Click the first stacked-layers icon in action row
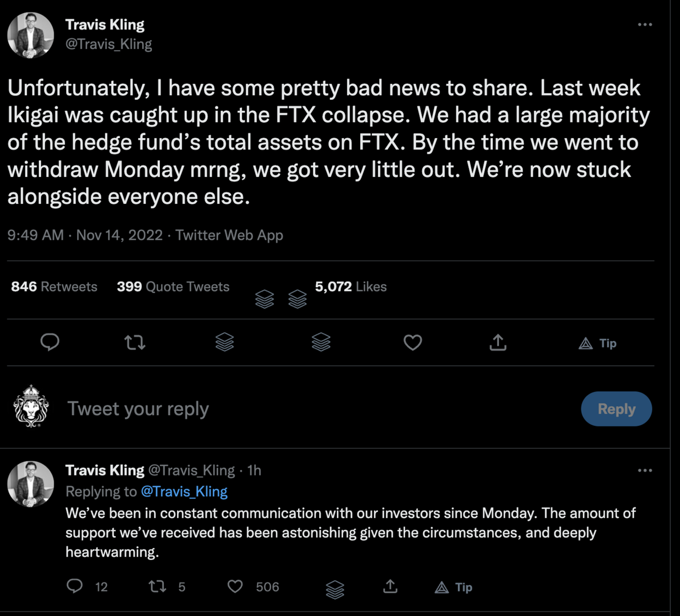 pos(224,342)
